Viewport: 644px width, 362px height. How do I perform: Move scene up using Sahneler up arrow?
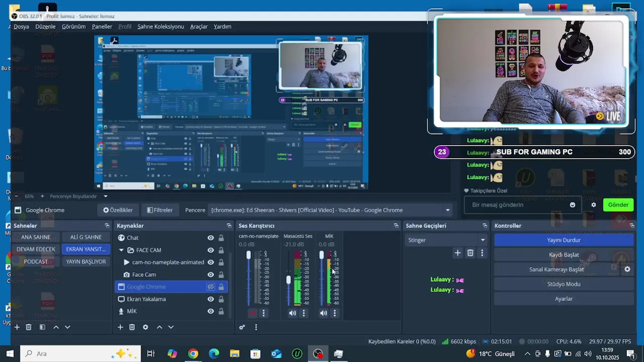point(56,327)
